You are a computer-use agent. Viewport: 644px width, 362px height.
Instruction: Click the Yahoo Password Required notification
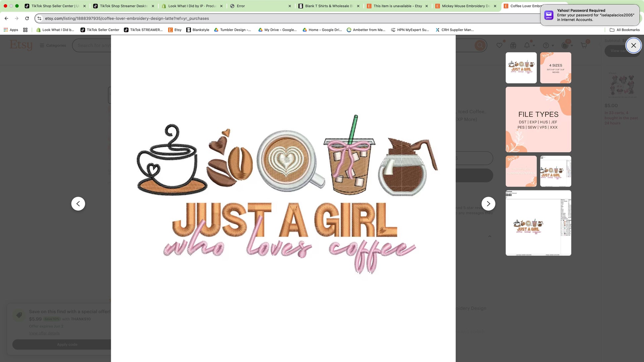[x=590, y=15]
